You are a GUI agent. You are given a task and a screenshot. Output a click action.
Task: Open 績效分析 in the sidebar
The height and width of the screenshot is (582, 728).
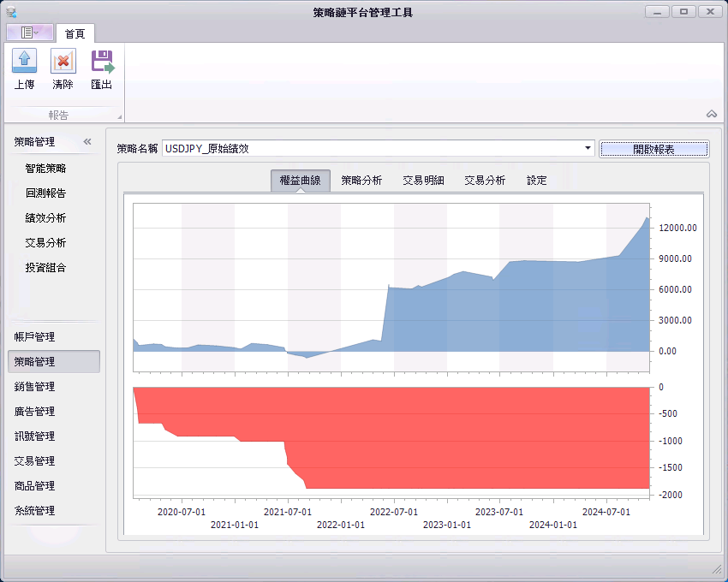tap(45, 218)
